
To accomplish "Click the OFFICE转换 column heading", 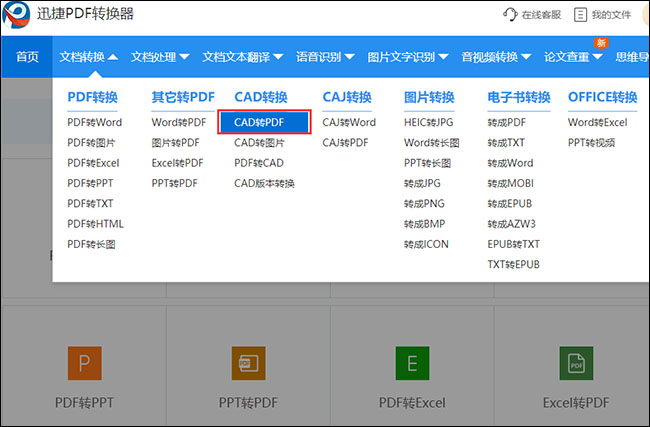I will point(602,97).
